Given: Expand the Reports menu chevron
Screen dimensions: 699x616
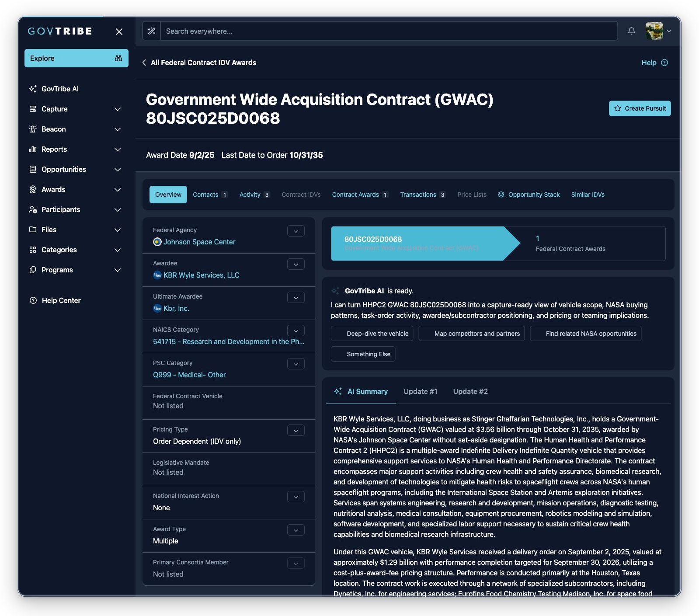Looking at the screenshot, I should click(118, 149).
